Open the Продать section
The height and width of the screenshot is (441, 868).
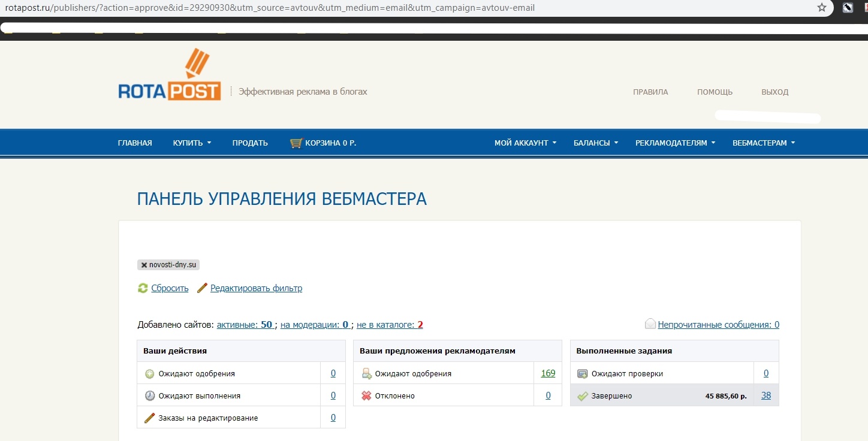pyautogui.click(x=250, y=143)
